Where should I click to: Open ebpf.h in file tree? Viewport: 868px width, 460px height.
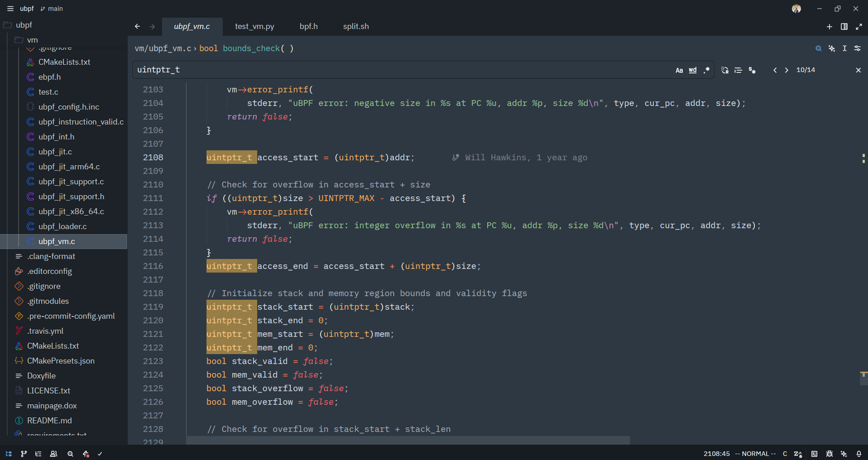50,77
